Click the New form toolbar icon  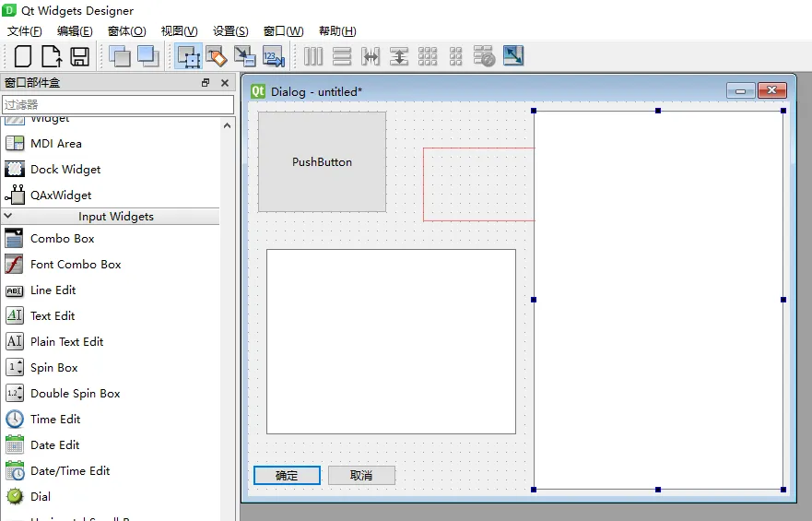(23, 56)
